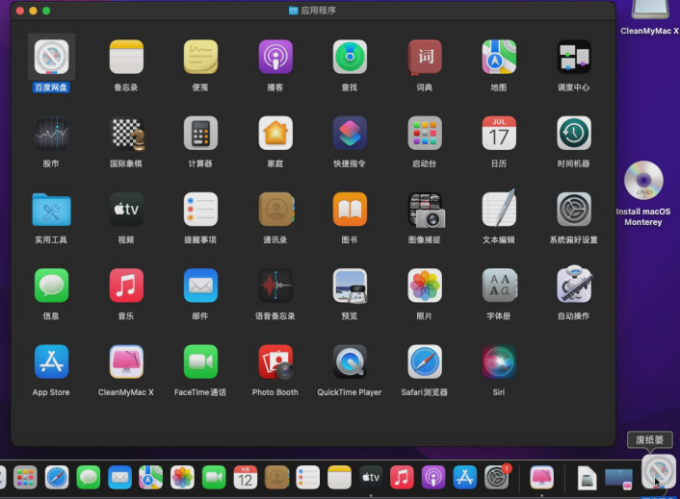Open 通讯录 Contacts in the Applications window

pyautogui.click(x=276, y=209)
